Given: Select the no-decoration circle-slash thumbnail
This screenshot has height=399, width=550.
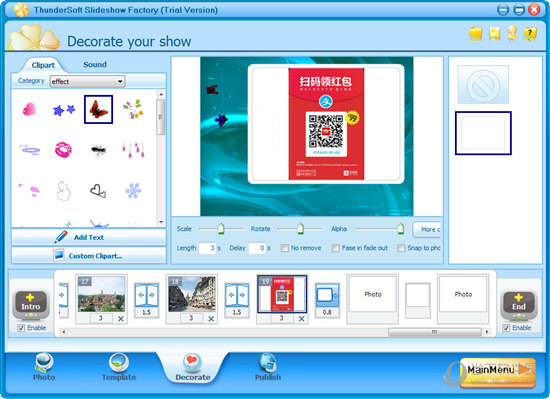Looking at the screenshot, I should click(x=483, y=84).
